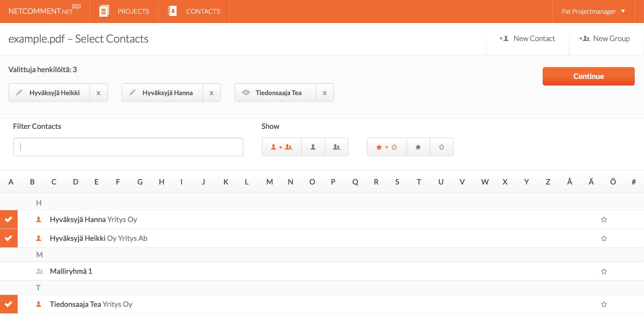This screenshot has height=326, width=644.
Task: Star the Hyväksyjä Hanna contact as favorite
Action: 604,220
